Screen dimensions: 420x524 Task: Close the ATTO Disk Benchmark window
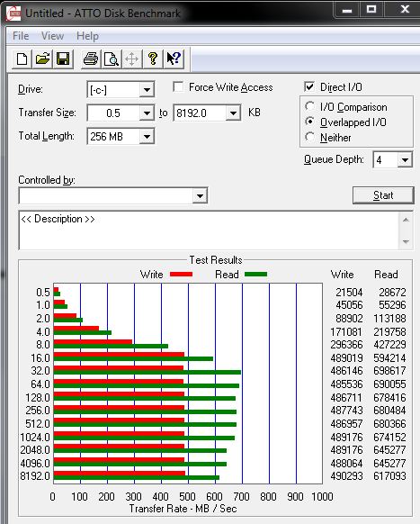[405, 10]
